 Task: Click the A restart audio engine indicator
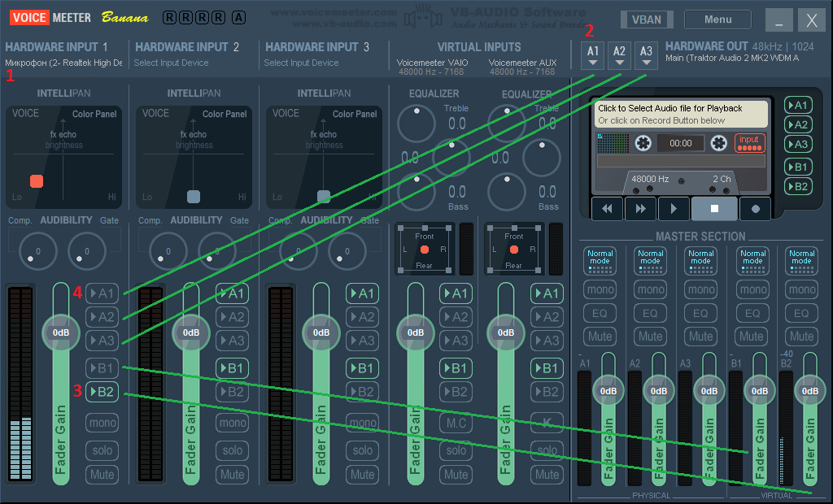click(x=238, y=18)
